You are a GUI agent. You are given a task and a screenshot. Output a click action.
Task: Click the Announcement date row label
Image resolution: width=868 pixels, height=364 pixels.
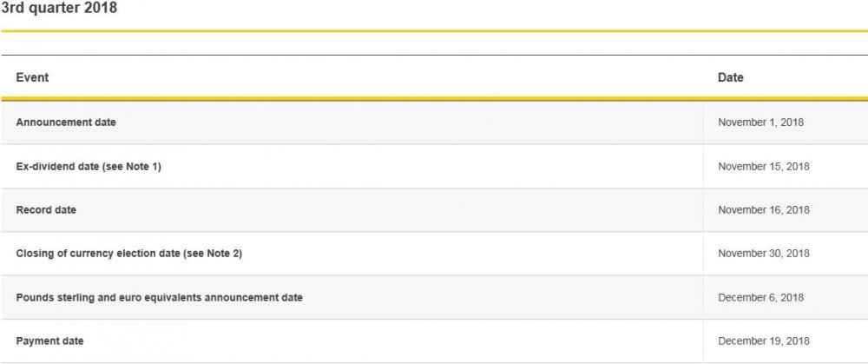[x=66, y=122]
